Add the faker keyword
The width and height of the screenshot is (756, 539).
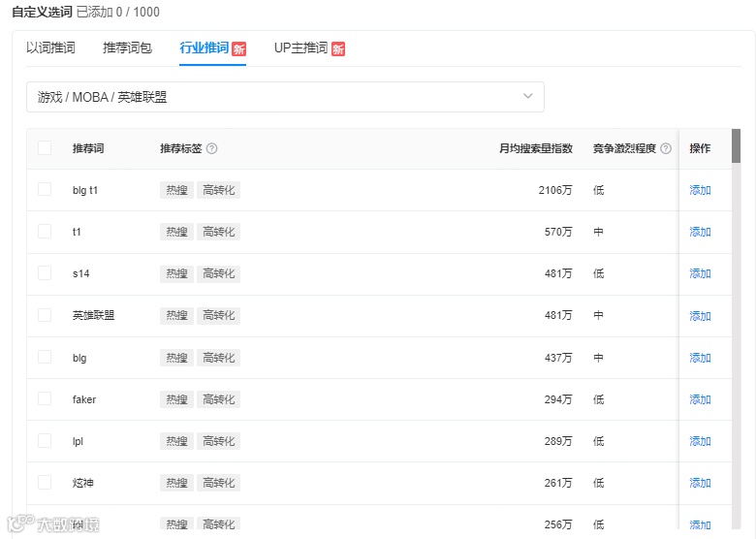click(x=700, y=399)
